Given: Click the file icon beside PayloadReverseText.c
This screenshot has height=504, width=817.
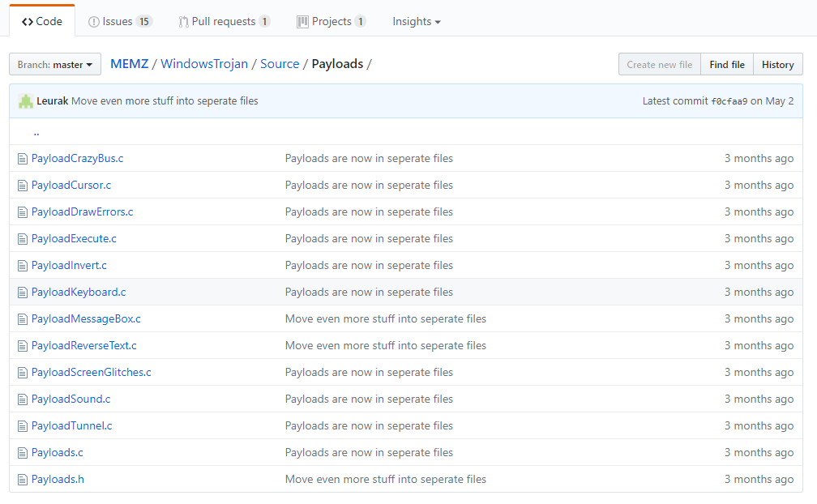Looking at the screenshot, I should point(23,346).
